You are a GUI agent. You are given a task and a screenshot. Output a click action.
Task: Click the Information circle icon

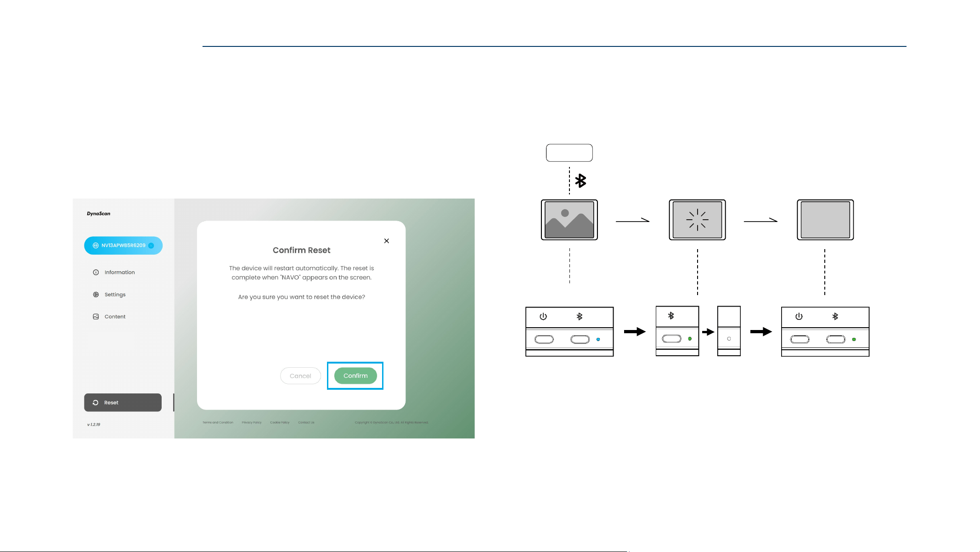[x=96, y=272]
